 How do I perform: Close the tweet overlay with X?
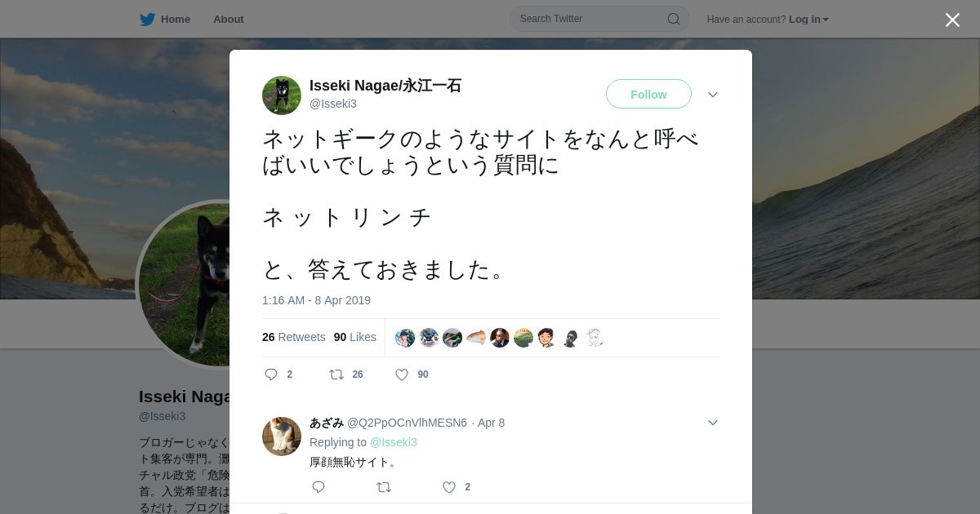pos(952,20)
